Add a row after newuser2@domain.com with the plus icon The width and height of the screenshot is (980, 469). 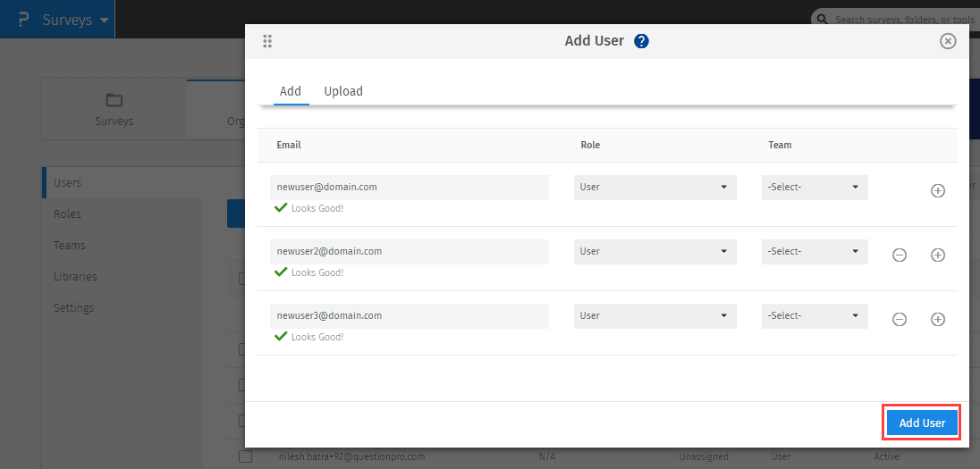(x=937, y=255)
